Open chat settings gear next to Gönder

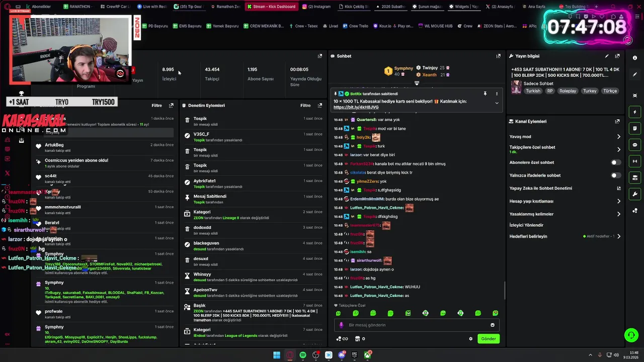(x=471, y=339)
